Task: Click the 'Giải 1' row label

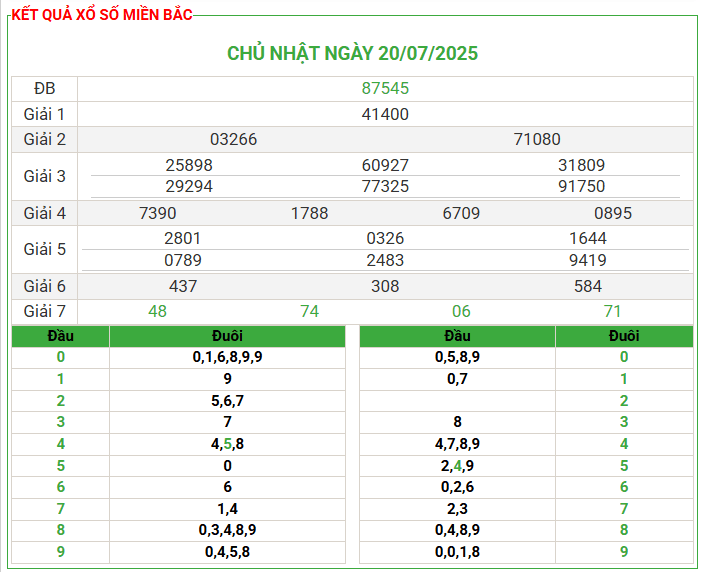Action: pos(44,114)
